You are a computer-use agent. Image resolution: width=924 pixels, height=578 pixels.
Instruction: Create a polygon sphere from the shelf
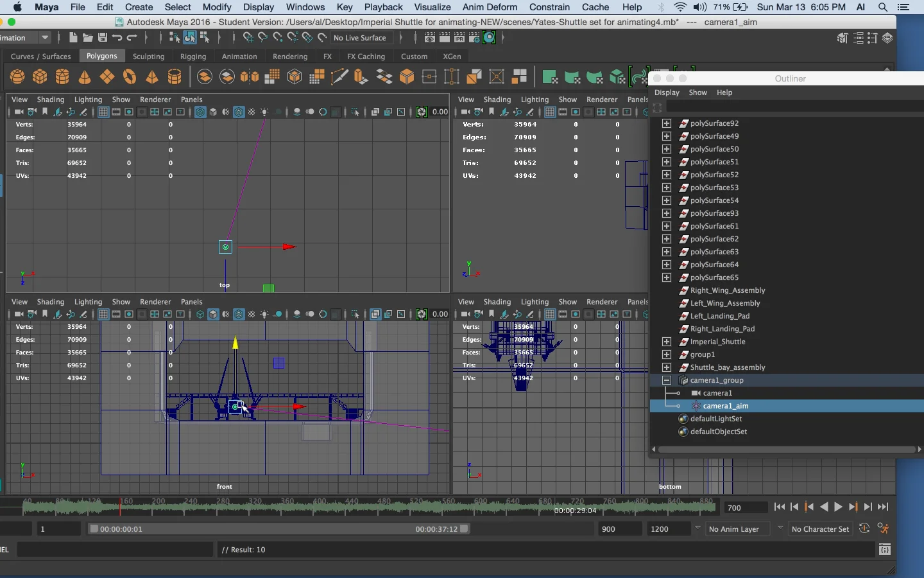[17, 77]
